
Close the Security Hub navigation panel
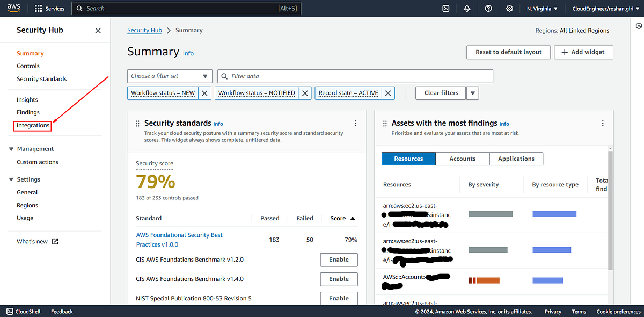(98, 31)
